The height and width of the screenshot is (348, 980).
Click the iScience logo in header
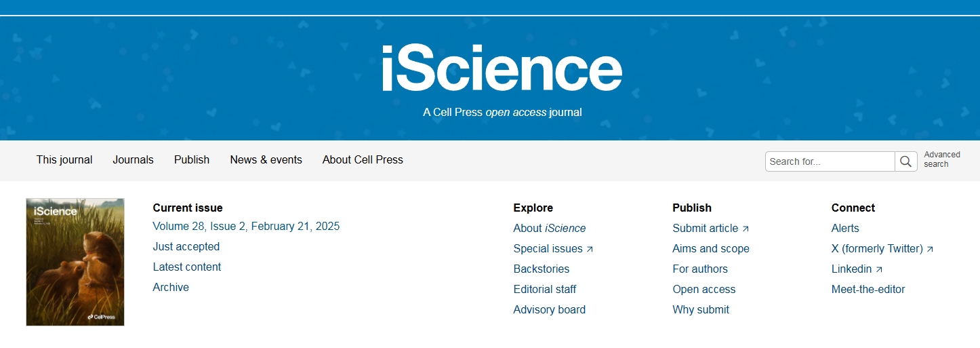click(502, 68)
